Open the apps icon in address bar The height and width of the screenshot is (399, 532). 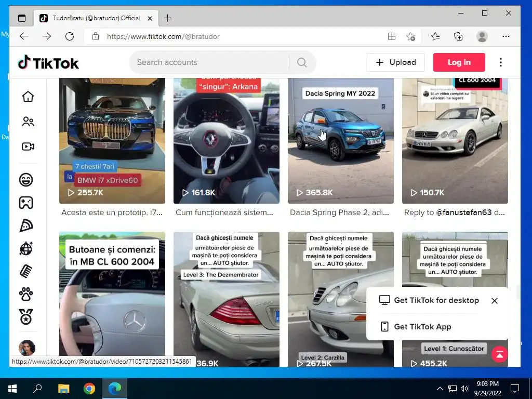point(392,36)
